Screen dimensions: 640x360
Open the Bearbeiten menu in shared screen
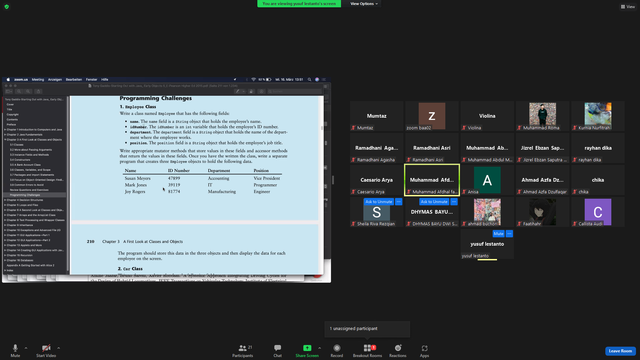pos(74,80)
